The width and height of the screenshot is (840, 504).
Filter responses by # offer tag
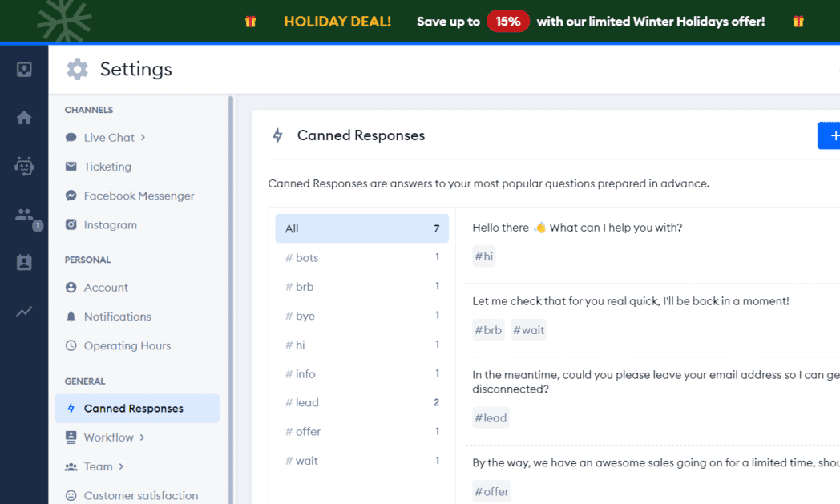(x=361, y=431)
